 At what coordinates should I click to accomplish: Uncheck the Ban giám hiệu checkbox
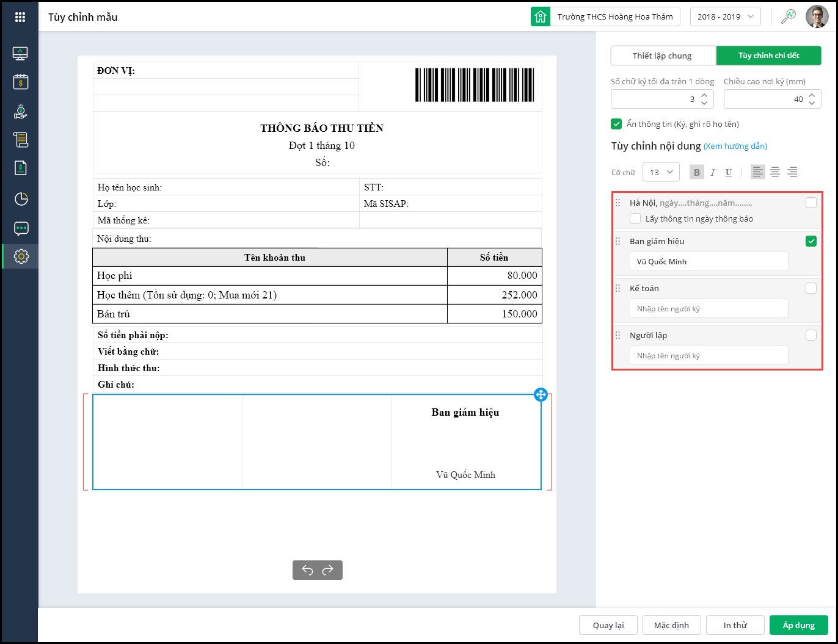pyautogui.click(x=811, y=241)
